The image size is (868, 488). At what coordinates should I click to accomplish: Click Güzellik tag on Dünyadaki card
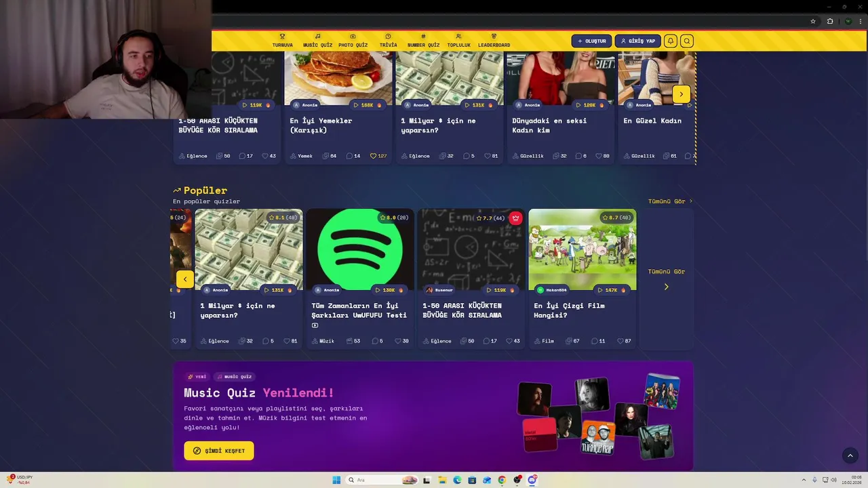pos(528,156)
